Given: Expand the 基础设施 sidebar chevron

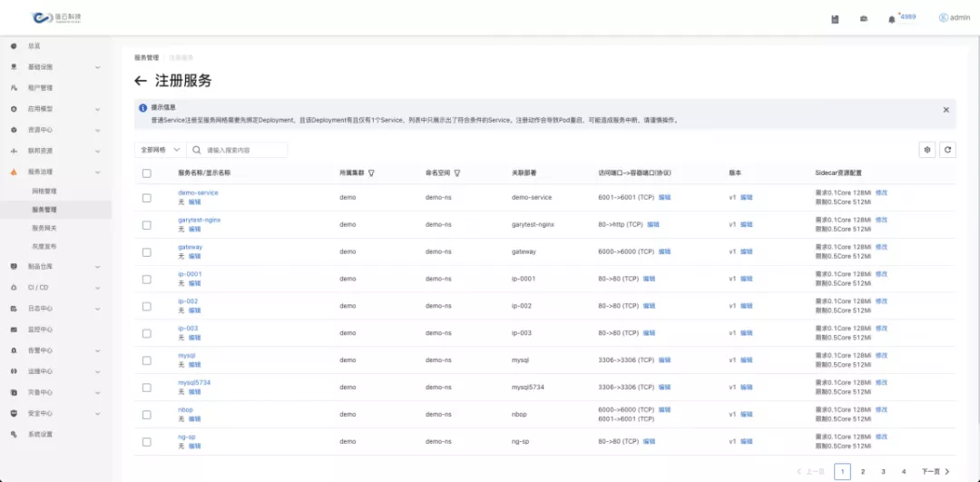Looking at the screenshot, I should point(97,67).
